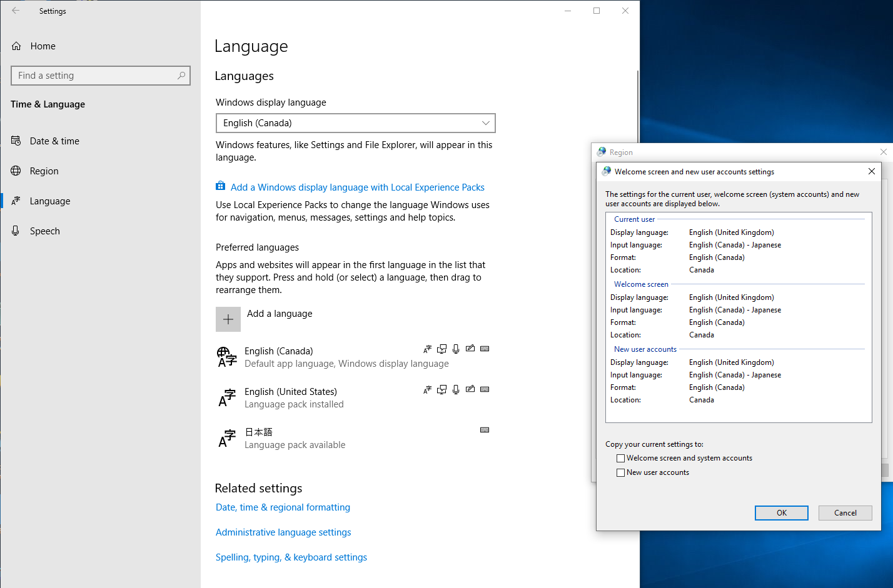Maximize the Settings window

pos(597,11)
